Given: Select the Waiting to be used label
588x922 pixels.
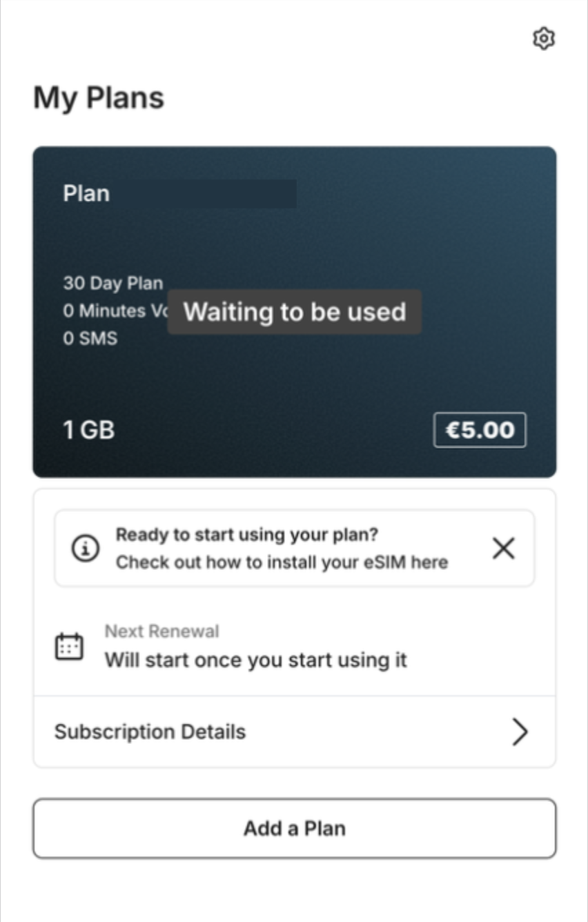Looking at the screenshot, I should [295, 312].
